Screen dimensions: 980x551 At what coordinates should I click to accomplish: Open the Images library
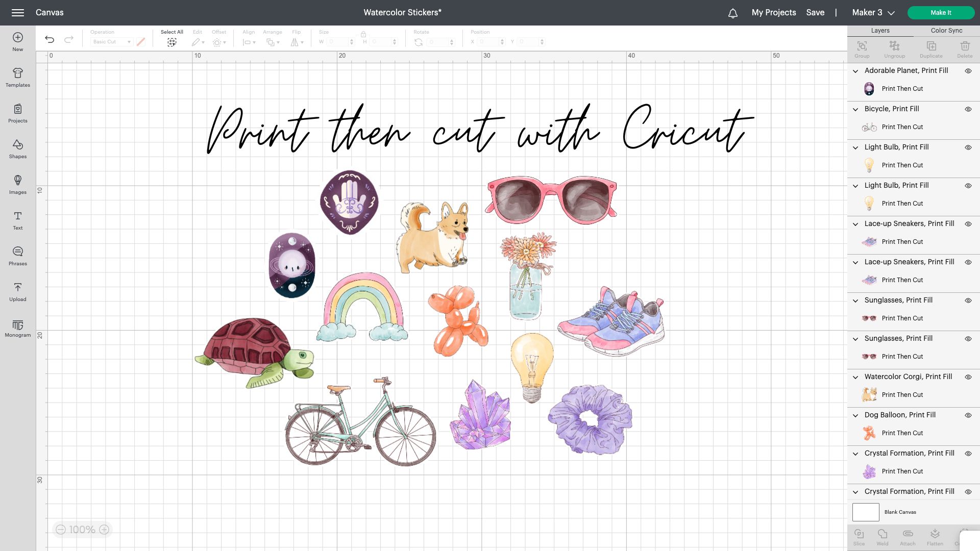pos(18,185)
